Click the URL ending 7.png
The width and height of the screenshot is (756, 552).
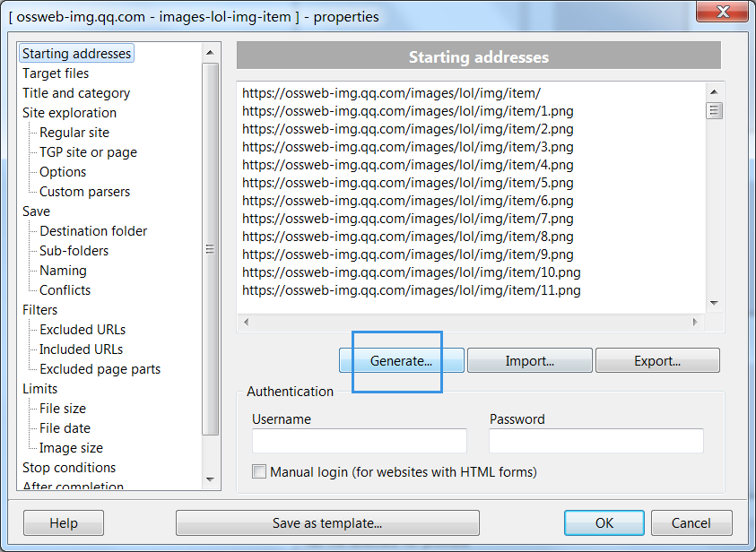pos(408,219)
